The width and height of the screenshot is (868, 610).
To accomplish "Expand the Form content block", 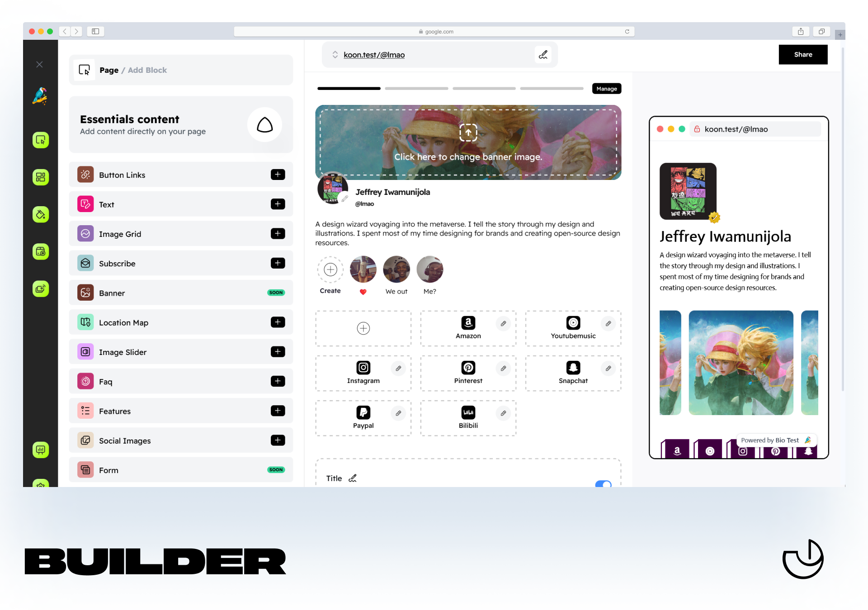I will pyautogui.click(x=181, y=470).
